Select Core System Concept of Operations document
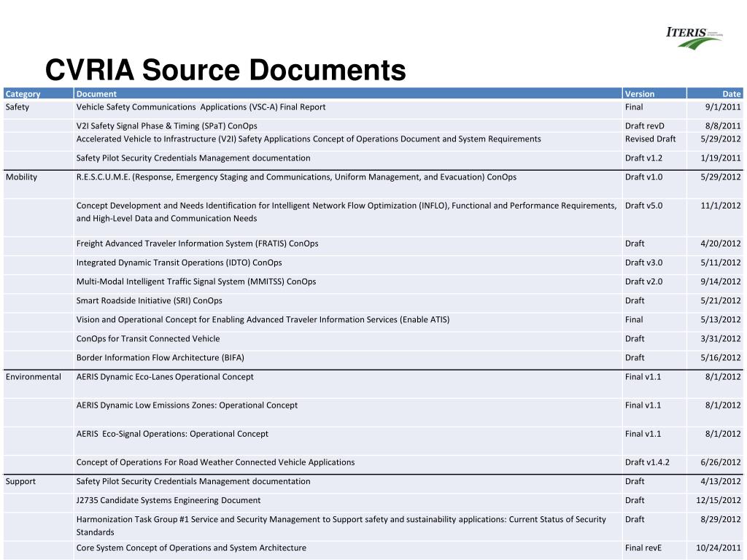Image resolution: width=747 pixels, height=560 pixels. click(191, 548)
